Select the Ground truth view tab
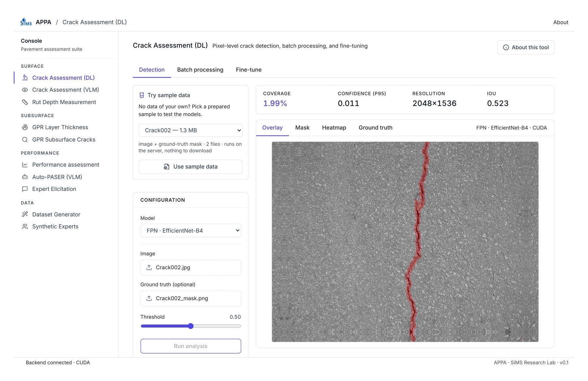 pos(375,128)
